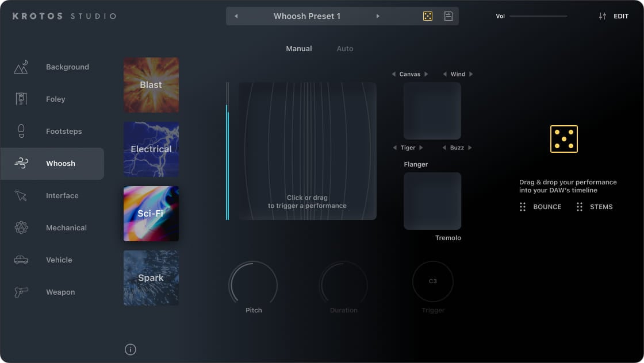Click the BOUNCE button
This screenshot has width=644, height=363.
tap(540, 207)
